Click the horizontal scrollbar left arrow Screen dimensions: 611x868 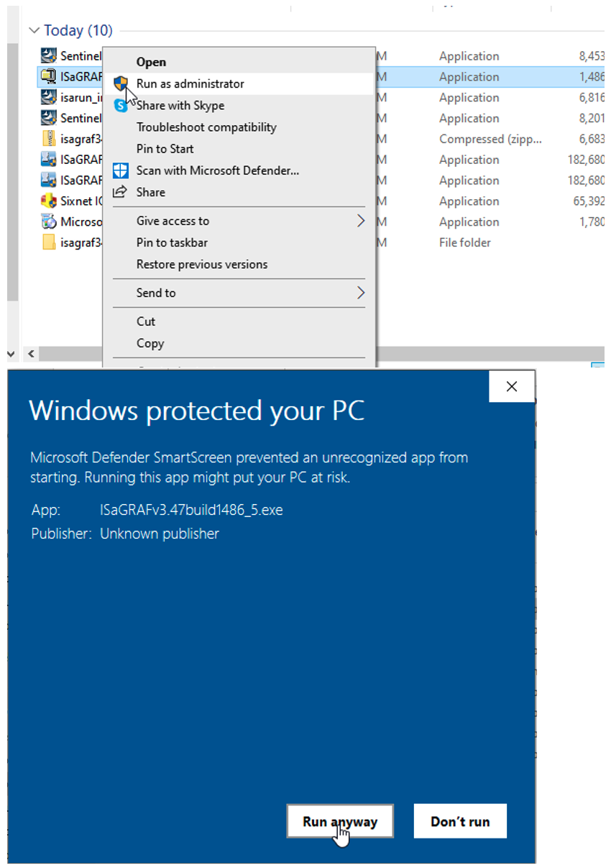(x=30, y=354)
